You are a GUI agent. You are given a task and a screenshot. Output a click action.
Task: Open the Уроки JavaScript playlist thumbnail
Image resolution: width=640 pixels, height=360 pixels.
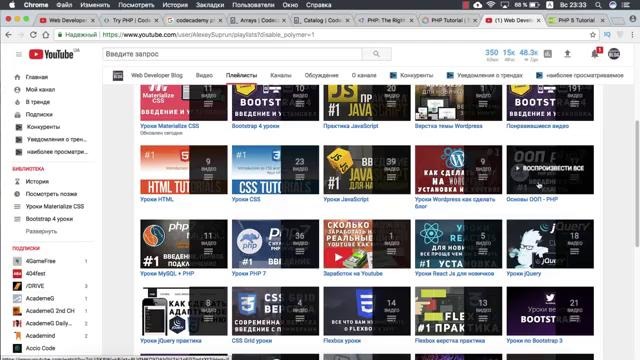click(367, 169)
